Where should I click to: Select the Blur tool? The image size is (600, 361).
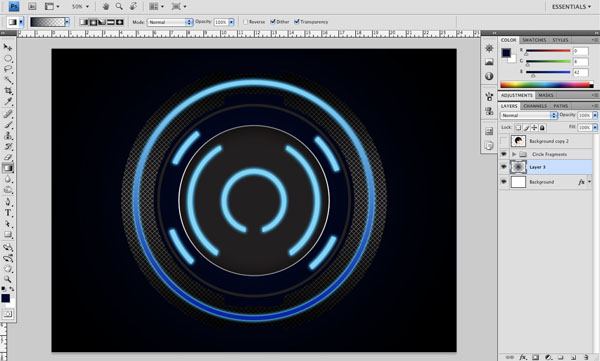point(8,179)
